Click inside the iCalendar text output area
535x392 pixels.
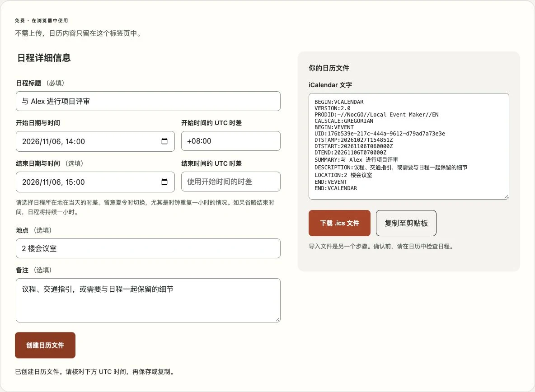click(x=409, y=146)
